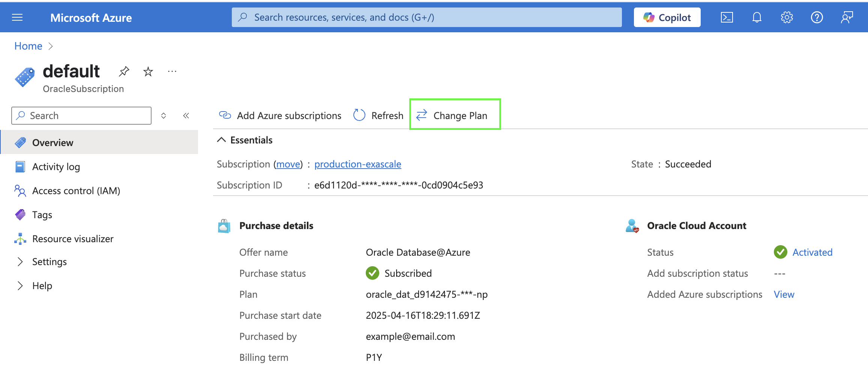
Task: Open the production-exascale subscription link
Action: [x=357, y=164]
